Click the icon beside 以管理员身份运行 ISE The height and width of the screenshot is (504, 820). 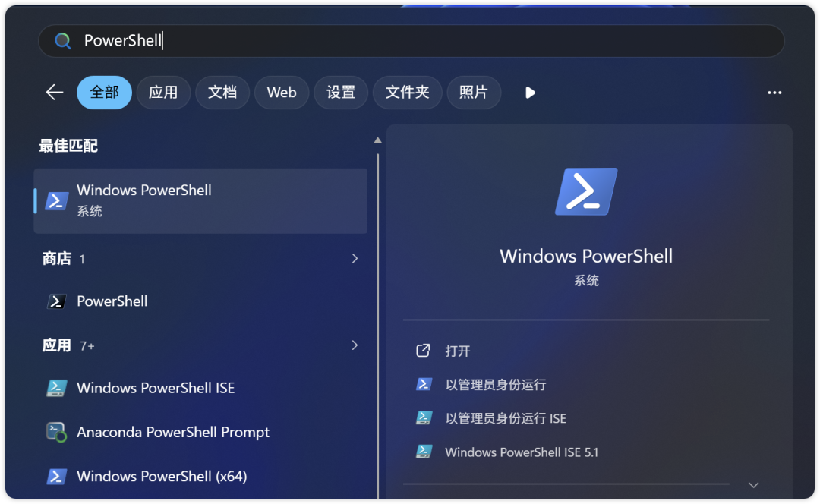point(424,417)
